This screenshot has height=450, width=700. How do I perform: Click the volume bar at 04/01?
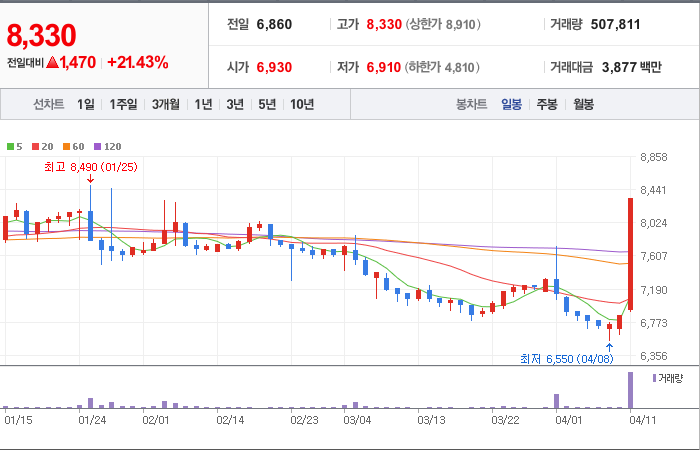pos(557,401)
